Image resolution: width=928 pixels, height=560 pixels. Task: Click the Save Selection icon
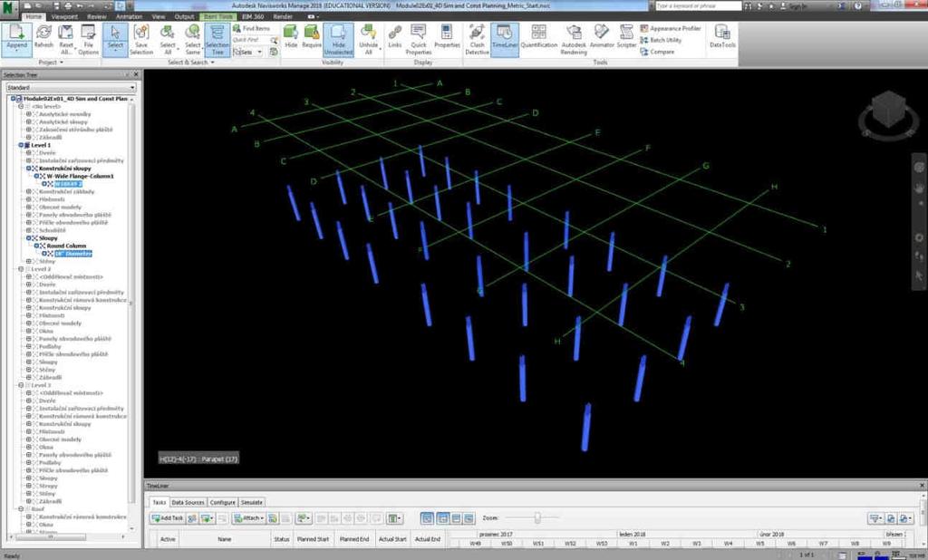[x=140, y=40]
